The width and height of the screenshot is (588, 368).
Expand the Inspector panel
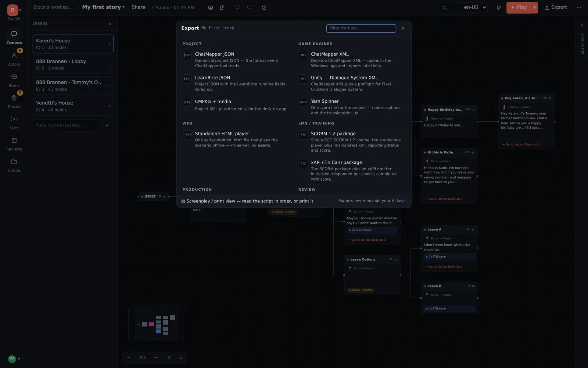pyautogui.click(x=582, y=25)
